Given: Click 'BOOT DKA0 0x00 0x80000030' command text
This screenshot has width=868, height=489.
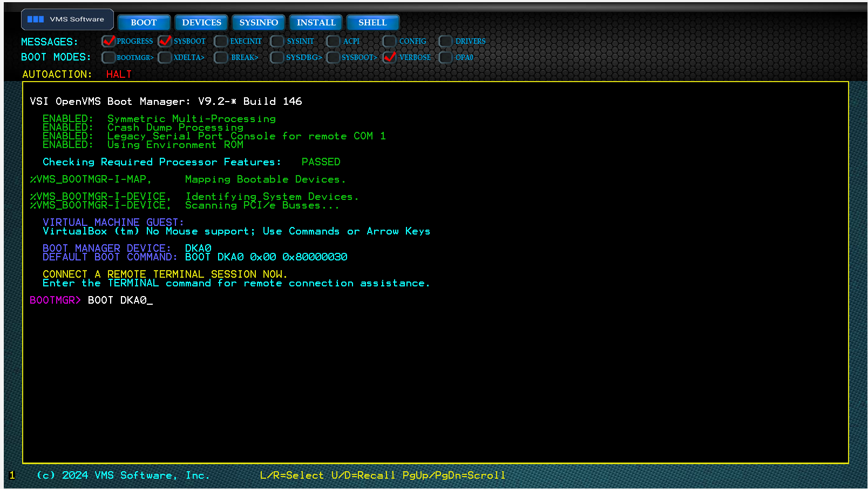Looking at the screenshot, I should [266, 257].
